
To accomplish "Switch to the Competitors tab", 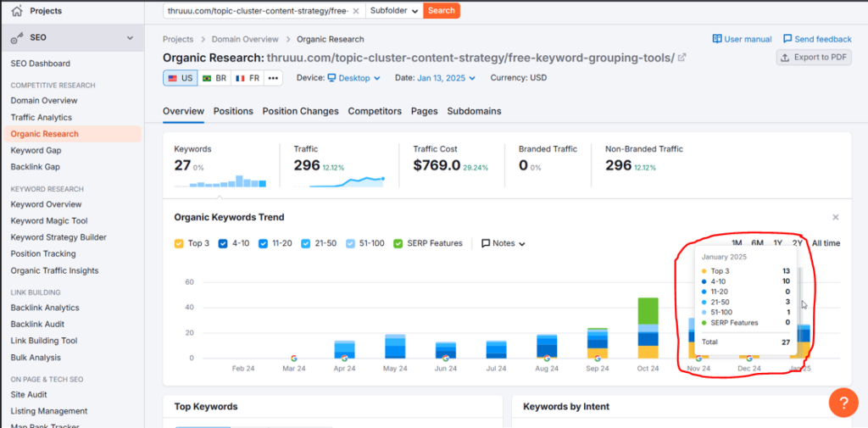I will point(375,111).
